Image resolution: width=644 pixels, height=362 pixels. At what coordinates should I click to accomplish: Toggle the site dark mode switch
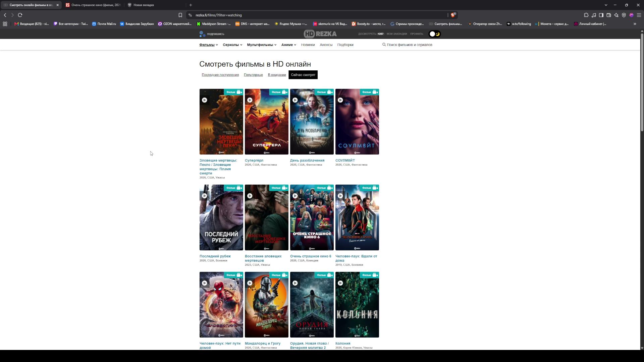click(x=435, y=34)
